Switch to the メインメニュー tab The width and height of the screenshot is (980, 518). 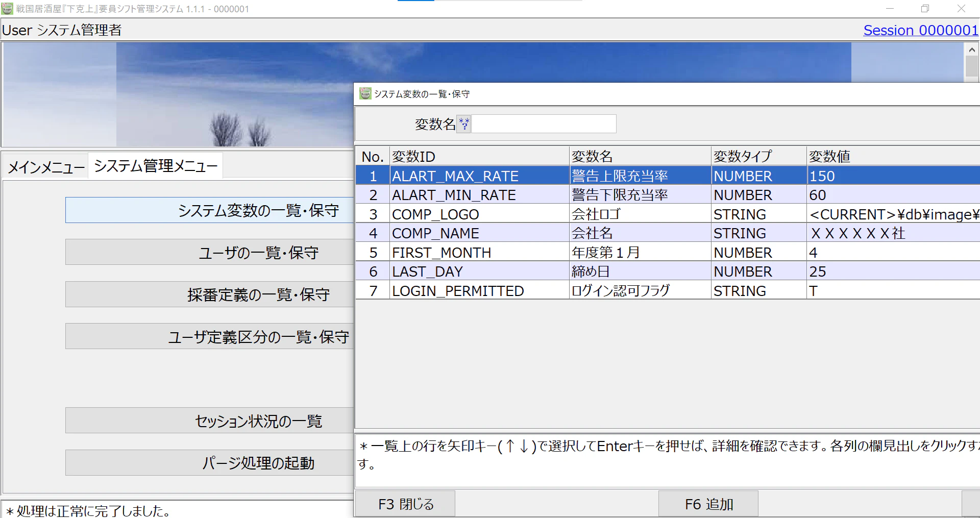[46, 167]
